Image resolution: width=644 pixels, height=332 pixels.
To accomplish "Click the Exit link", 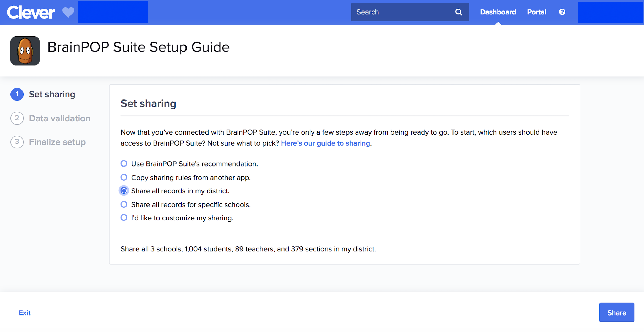I will [25, 313].
